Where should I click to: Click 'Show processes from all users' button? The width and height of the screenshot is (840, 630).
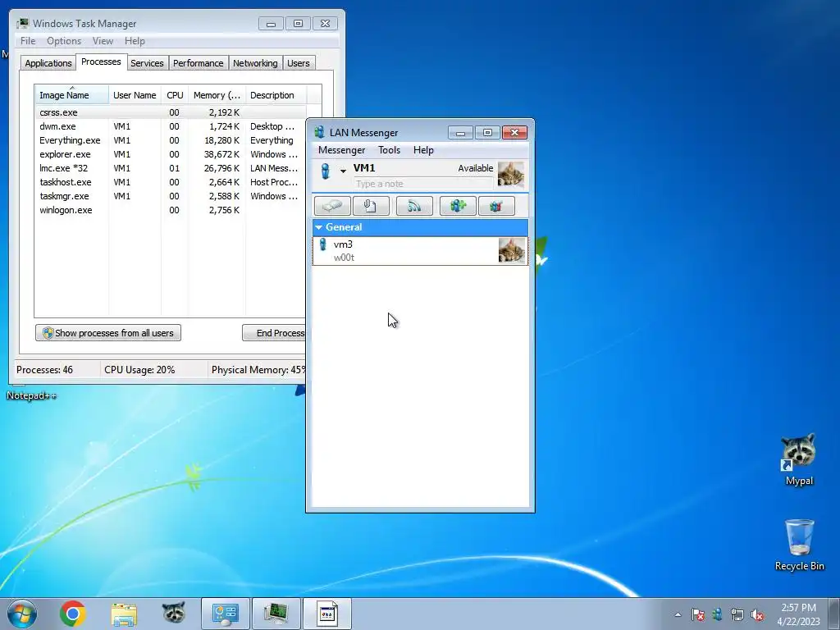pos(108,333)
